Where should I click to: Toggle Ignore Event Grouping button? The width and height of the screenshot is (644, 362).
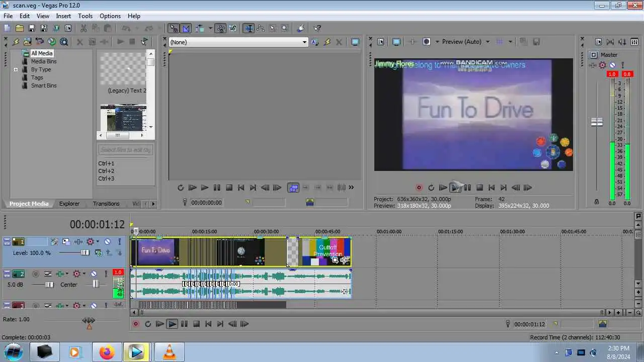click(233, 29)
